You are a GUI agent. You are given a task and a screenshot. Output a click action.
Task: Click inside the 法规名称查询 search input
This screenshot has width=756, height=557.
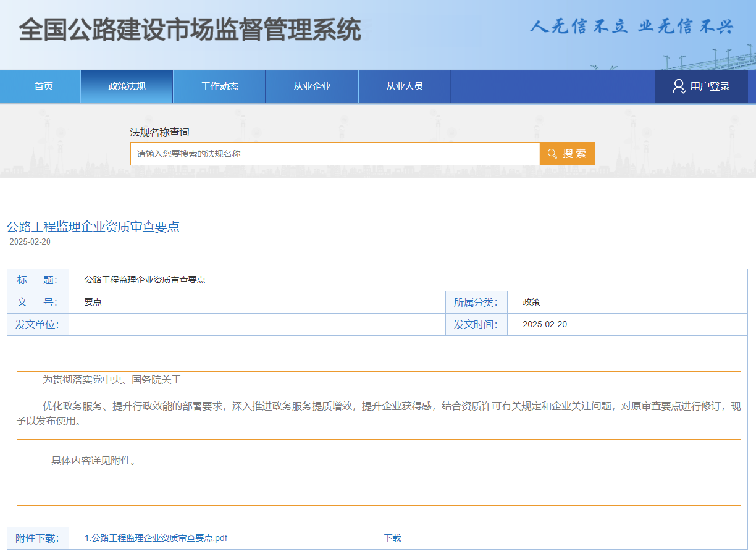coord(334,153)
